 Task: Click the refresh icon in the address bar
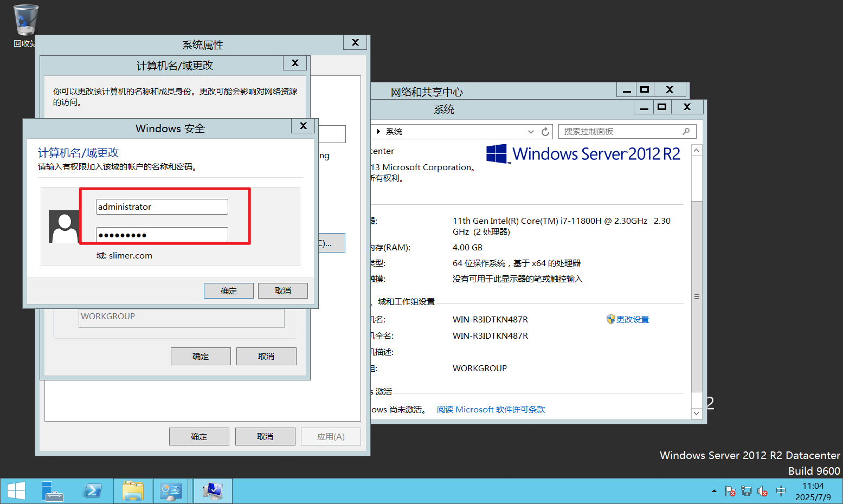[x=545, y=132]
